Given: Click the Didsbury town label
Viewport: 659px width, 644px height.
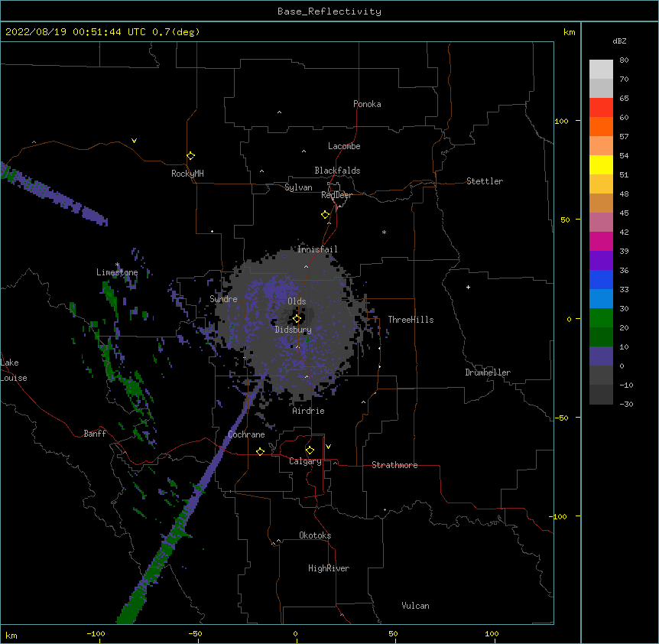Looking at the screenshot, I should [294, 330].
